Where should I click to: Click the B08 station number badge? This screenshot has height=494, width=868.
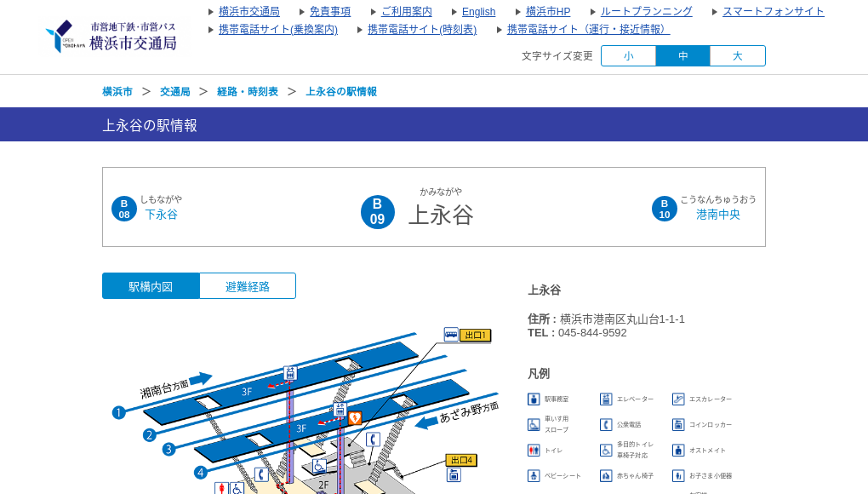[124, 209]
